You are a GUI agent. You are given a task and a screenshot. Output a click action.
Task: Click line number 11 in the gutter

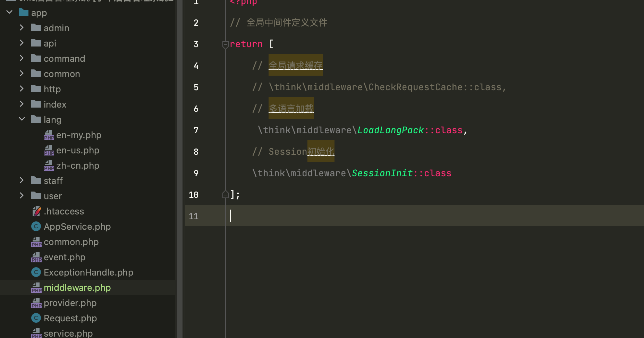coord(194,217)
